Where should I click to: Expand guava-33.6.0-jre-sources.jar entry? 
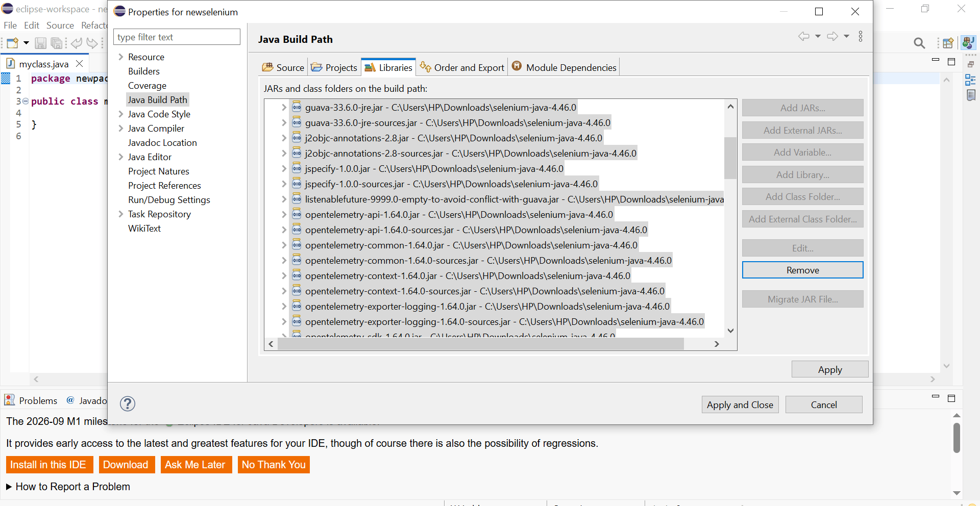click(284, 122)
